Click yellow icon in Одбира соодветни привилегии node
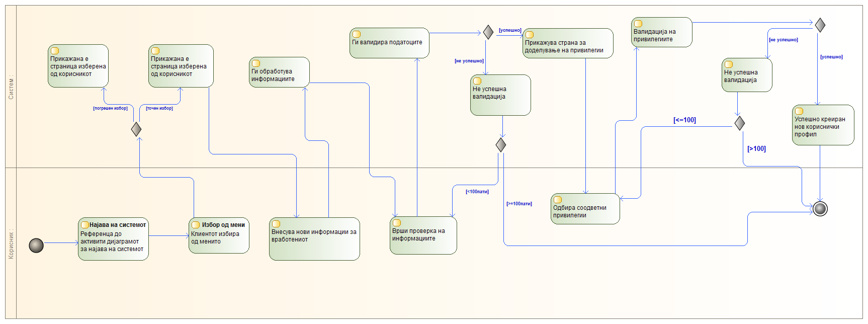This screenshot has height=324, width=868. [558, 200]
